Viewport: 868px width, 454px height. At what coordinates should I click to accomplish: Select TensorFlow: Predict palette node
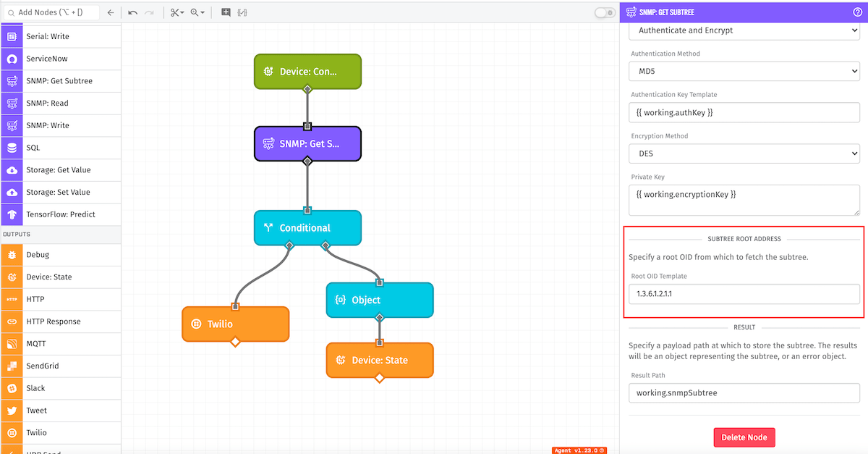pyautogui.click(x=61, y=214)
